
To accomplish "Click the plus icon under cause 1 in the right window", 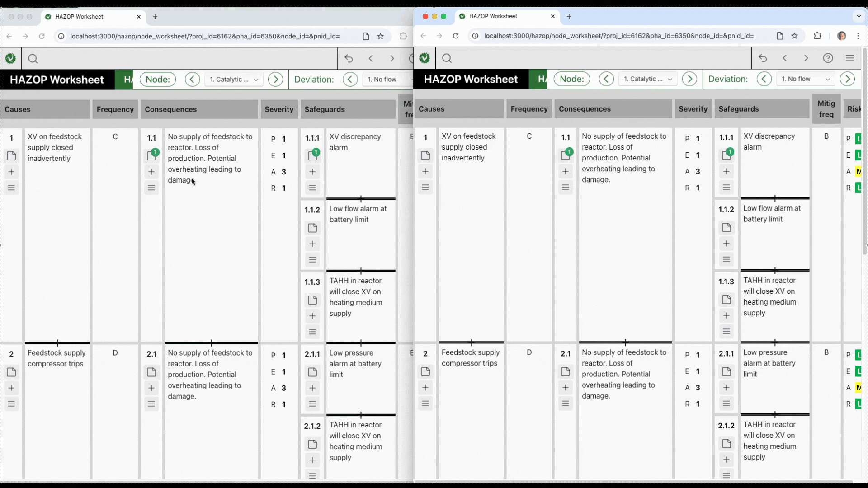I will [x=425, y=171].
